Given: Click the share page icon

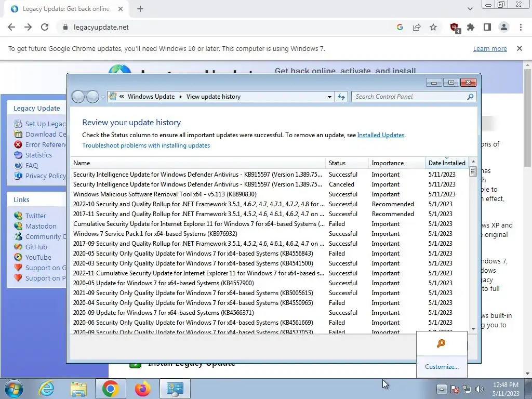Looking at the screenshot, I should (417, 27).
